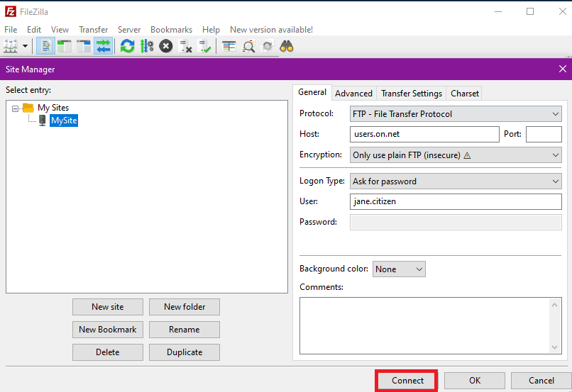Click the Host field users.on.net
The width and height of the screenshot is (572, 392).
pos(424,134)
